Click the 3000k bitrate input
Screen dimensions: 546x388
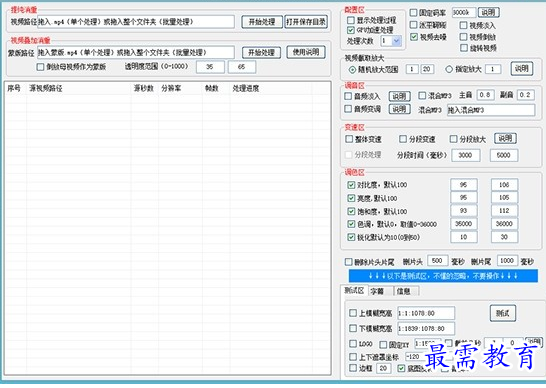click(463, 13)
